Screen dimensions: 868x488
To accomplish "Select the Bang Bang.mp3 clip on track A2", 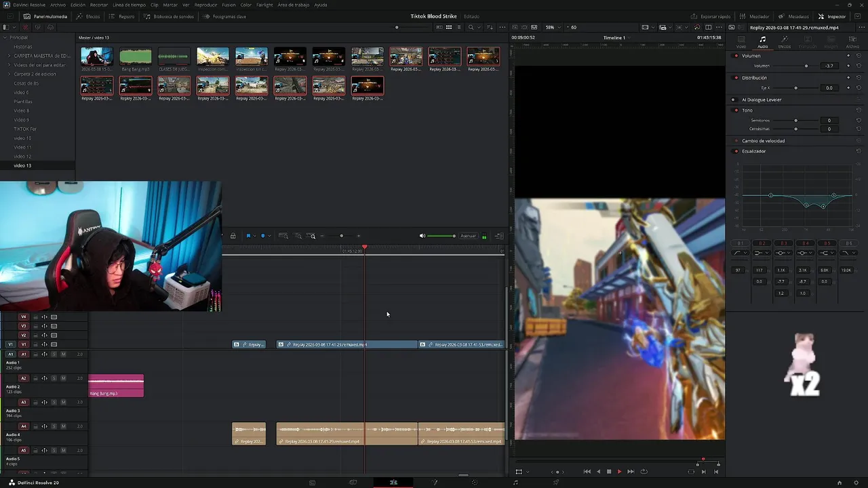I will pyautogui.click(x=116, y=386).
